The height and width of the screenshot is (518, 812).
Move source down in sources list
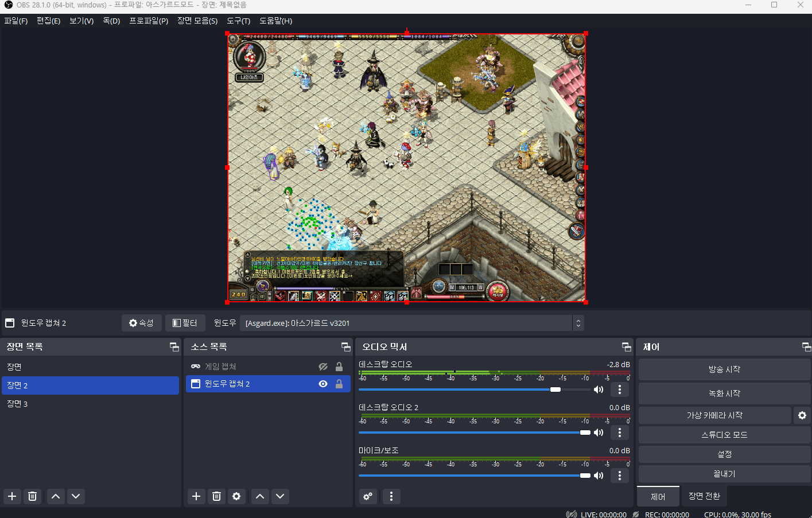tap(280, 496)
